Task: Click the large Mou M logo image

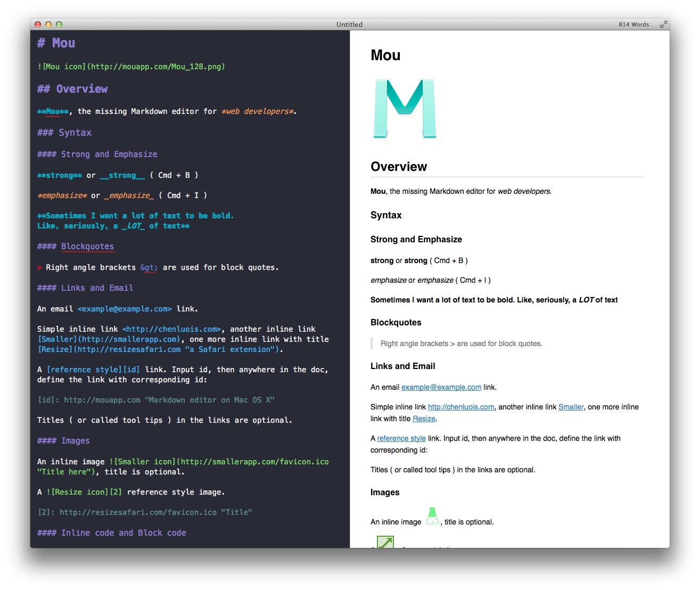Action: pyautogui.click(x=405, y=109)
